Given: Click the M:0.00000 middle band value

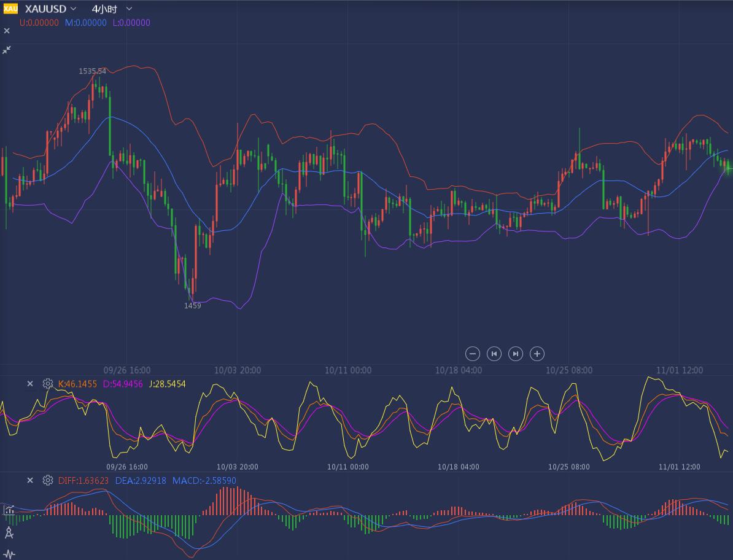Looking at the screenshot, I should 85,23.
